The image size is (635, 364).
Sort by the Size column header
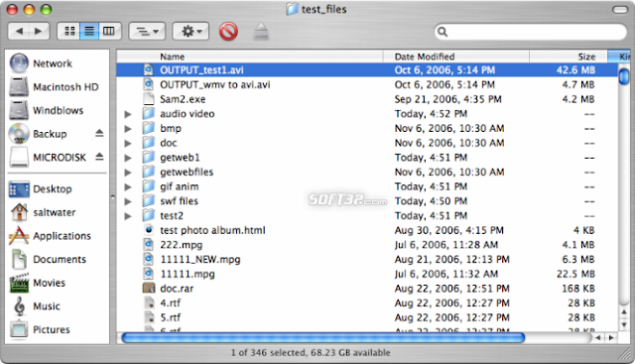[x=569, y=57]
